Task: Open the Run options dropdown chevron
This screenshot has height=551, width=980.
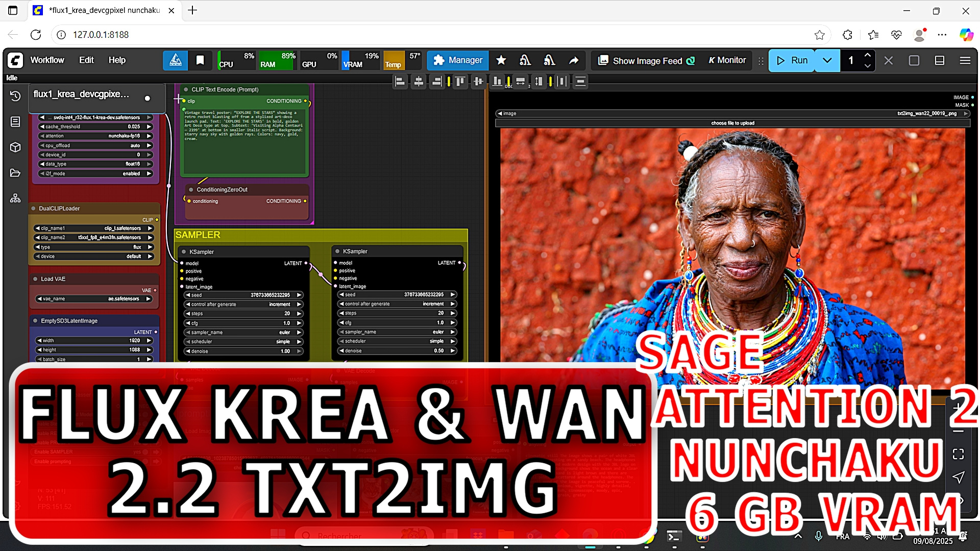Action: (827, 60)
